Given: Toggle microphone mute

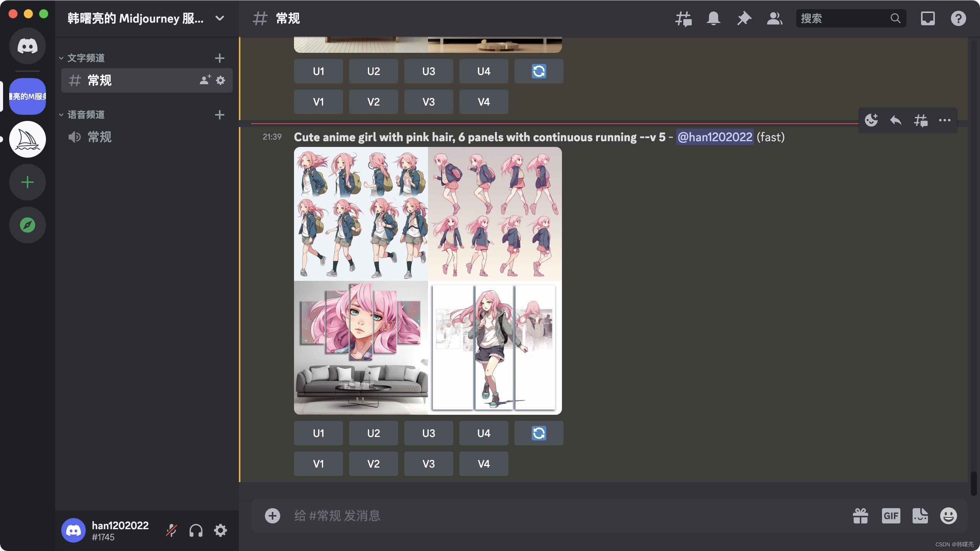Looking at the screenshot, I should click(171, 531).
